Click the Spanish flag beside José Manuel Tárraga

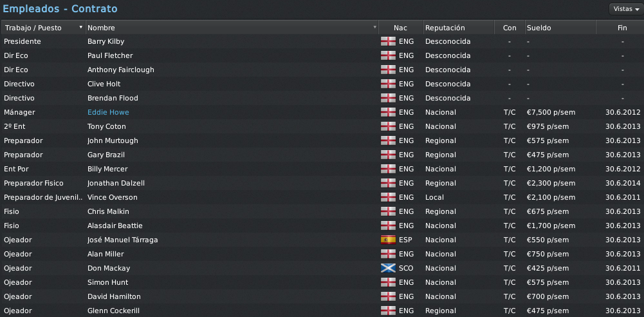coord(388,240)
